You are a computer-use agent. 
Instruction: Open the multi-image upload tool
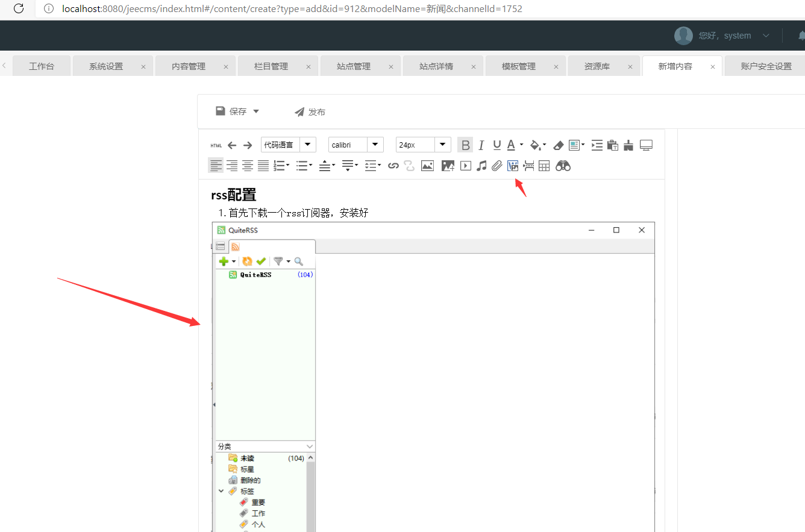click(x=448, y=166)
